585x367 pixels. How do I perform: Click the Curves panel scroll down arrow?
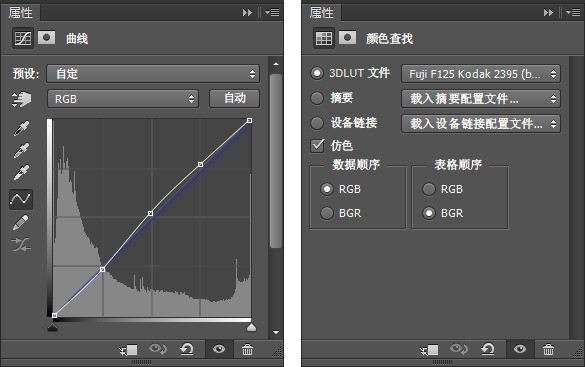[x=276, y=332]
